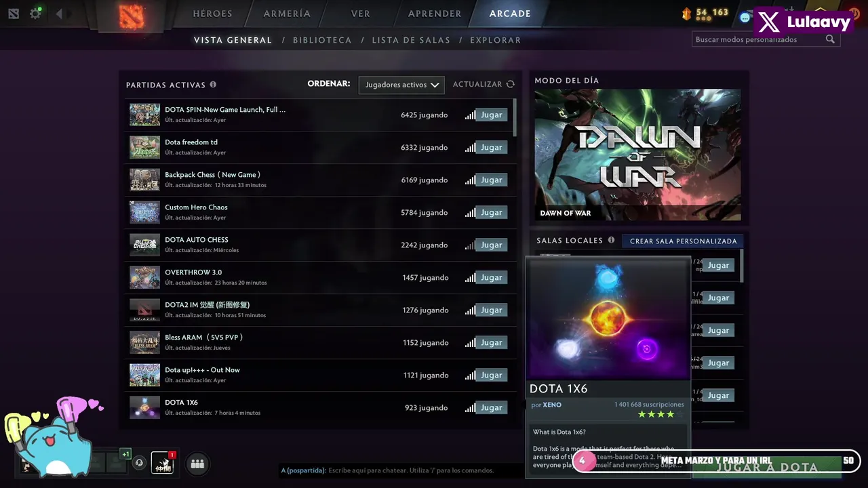Viewport: 868px width, 488px height.
Task: Click Custom Hero Chaos thumbnail
Action: (144, 212)
